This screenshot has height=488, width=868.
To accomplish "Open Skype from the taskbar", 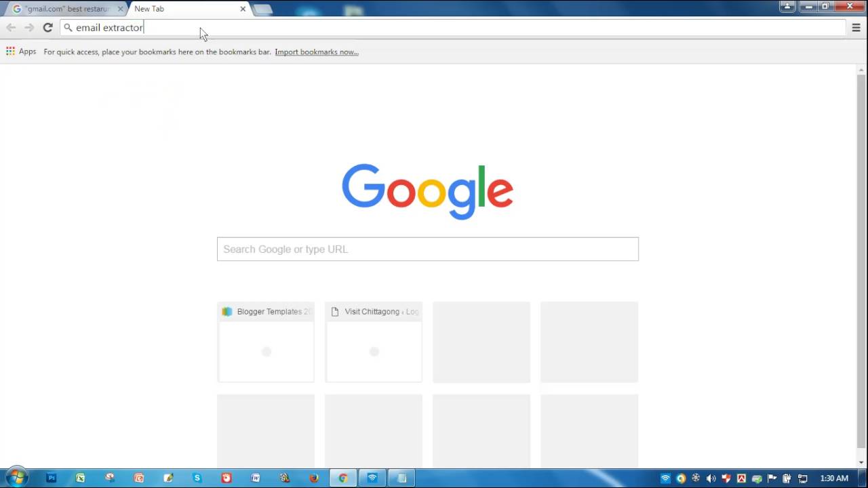I will [x=197, y=478].
